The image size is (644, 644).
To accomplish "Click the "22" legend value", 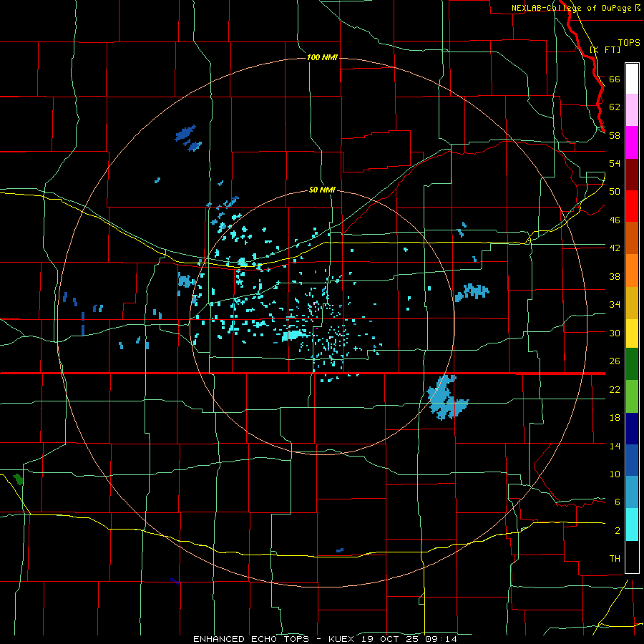I will tap(615, 389).
